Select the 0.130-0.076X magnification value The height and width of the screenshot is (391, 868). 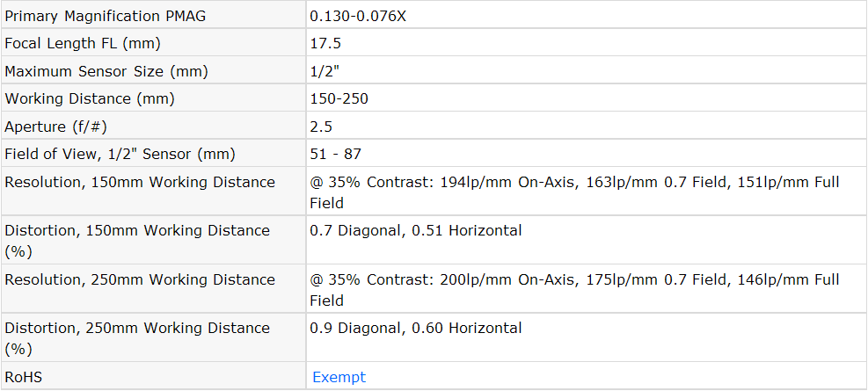tap(358, 16)
